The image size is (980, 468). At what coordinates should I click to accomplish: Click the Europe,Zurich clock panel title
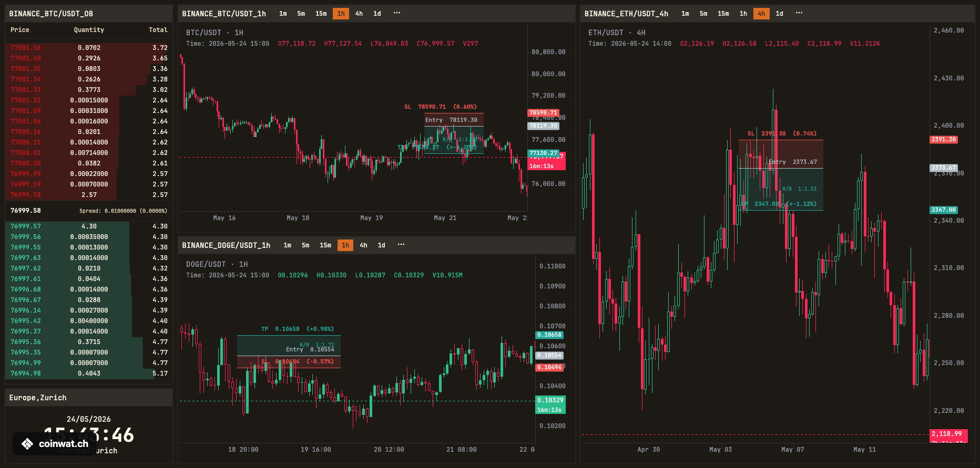[38, 398]
